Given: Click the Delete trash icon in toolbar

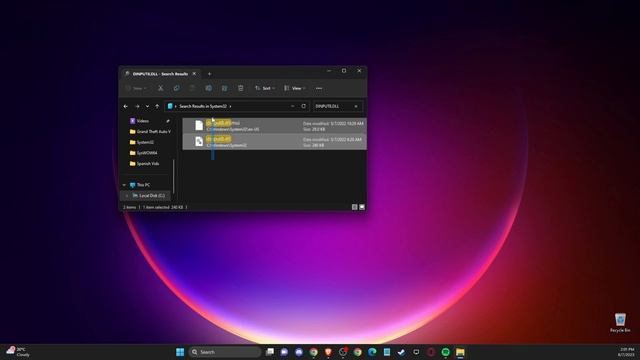Looking at the screenshot, I should tap(240, 88).
